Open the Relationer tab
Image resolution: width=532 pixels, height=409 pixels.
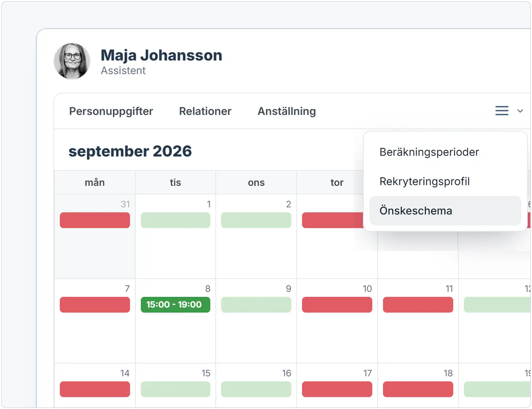[x=205, y=111]
